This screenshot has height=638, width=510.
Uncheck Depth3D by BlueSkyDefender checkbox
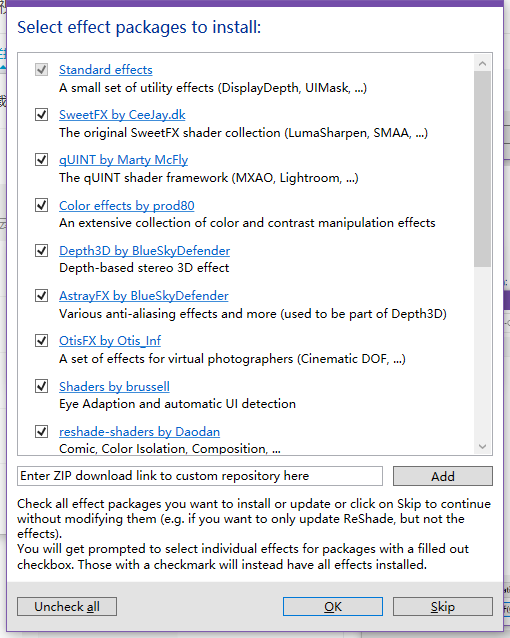42,250
